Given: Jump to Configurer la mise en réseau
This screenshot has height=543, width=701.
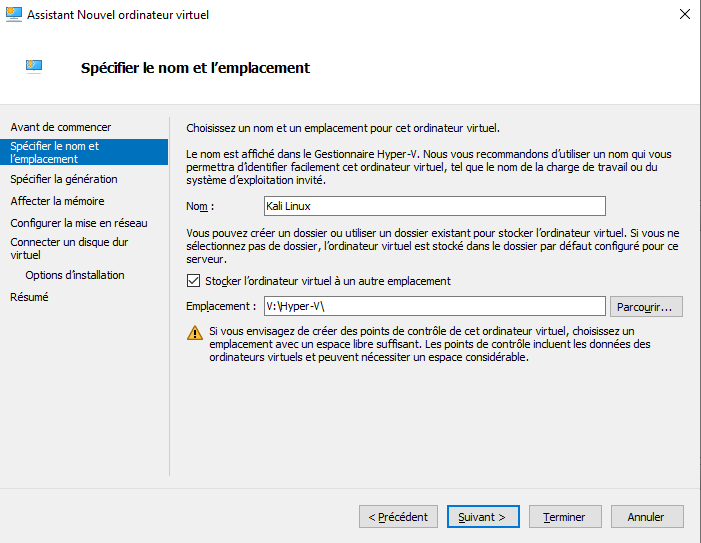Looking at the screenshot, I should (79, 223).
